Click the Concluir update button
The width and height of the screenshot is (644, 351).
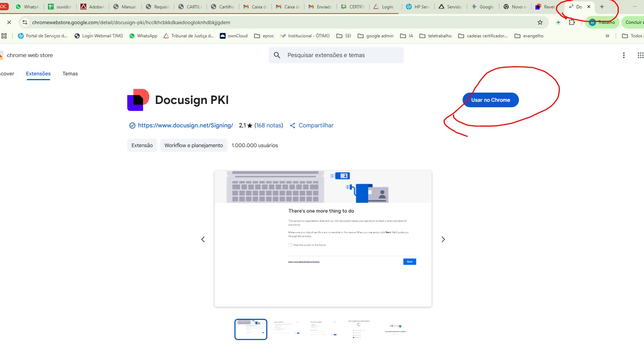[x=634, y=22]
